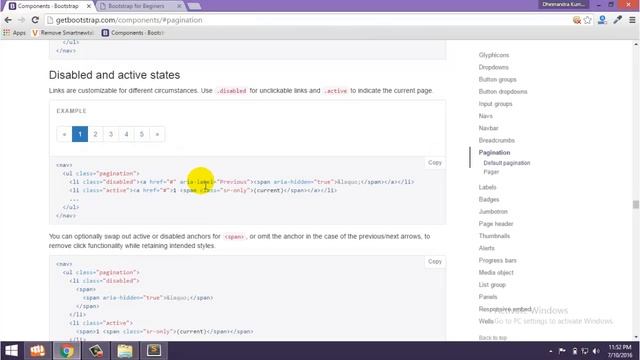Click the volume icon in system tray
Viewport: 640px width, 360px height.
[596, 351]
